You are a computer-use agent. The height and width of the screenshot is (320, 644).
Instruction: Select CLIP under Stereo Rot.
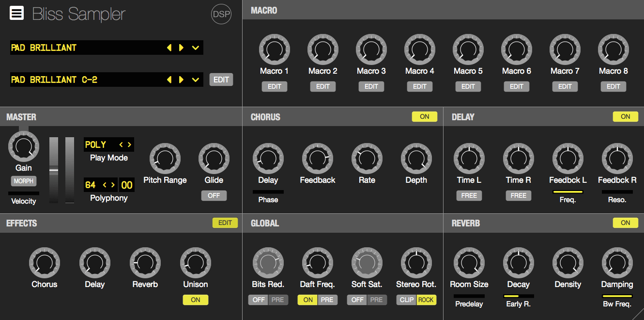407,300
